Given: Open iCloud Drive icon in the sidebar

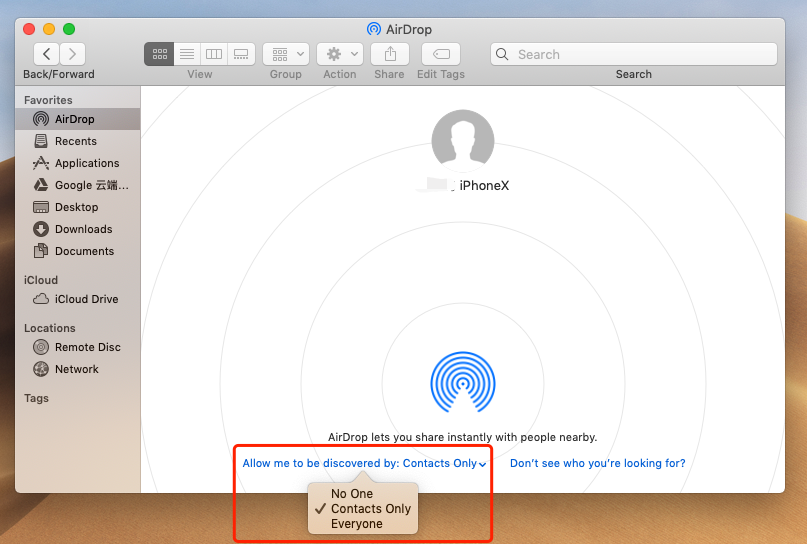Looking at the screenshot, I should coord(41,299).
